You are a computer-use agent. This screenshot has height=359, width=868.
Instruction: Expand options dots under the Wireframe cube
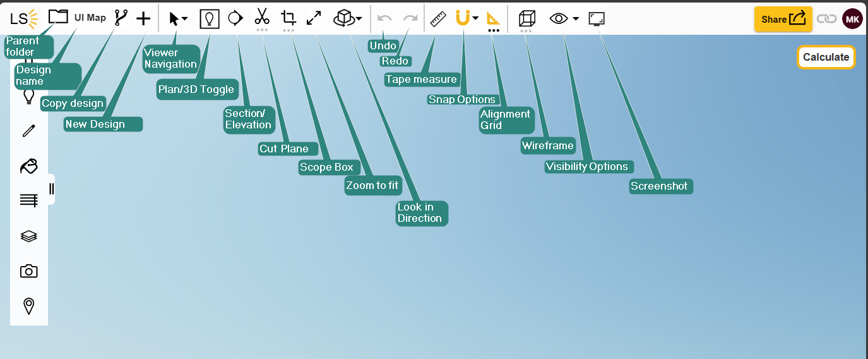[526, 30]
